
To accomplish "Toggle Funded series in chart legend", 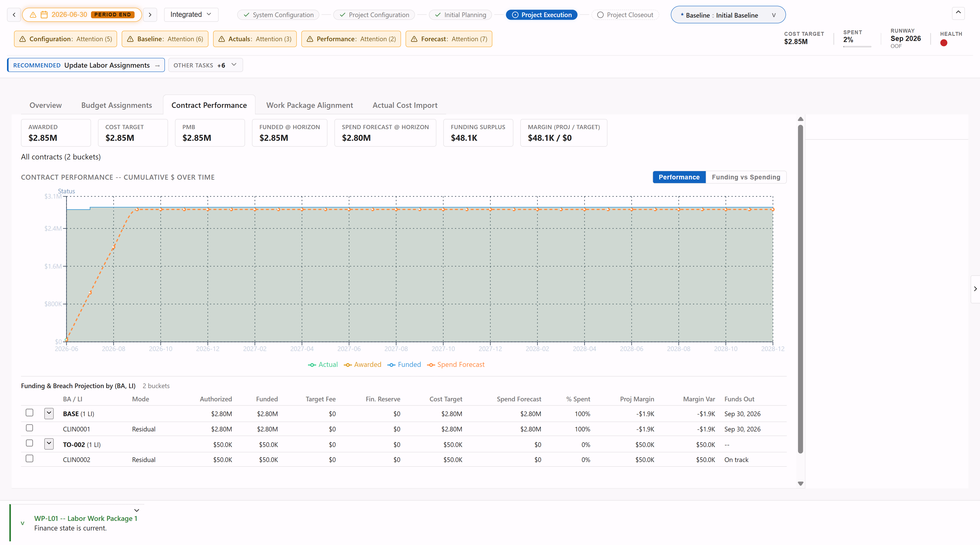I will [x=404, y=365].
